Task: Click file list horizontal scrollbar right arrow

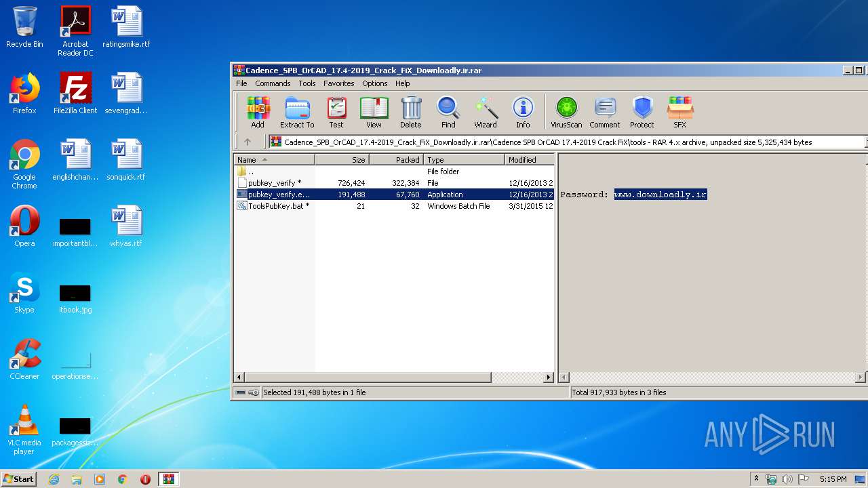Action: coord(549,377)
